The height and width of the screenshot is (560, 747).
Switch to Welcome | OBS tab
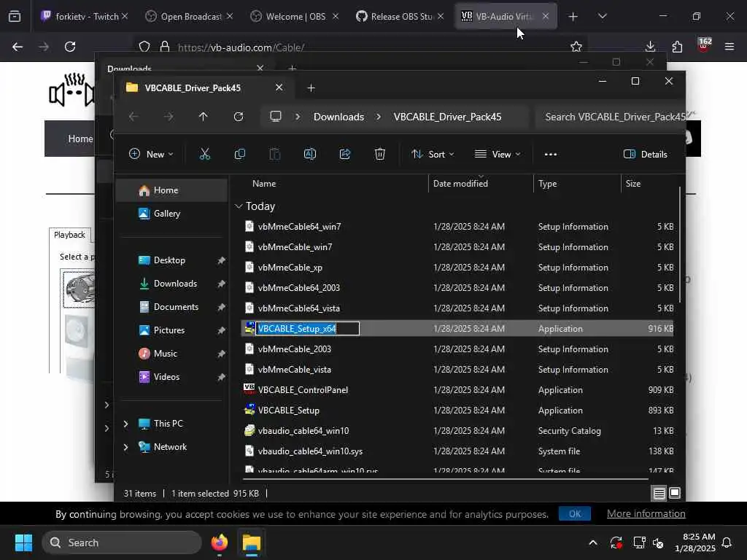click(x=295, y=17)
